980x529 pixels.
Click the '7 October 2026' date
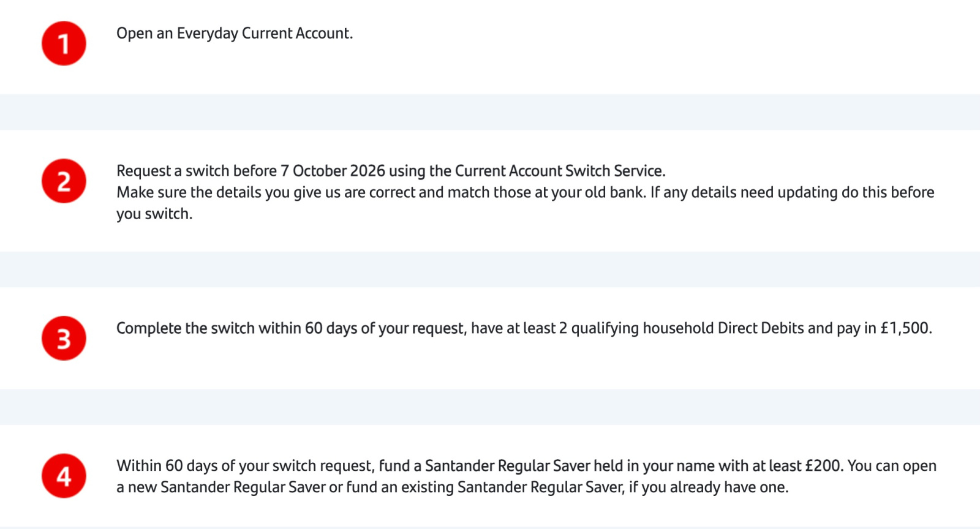(333, 171)
